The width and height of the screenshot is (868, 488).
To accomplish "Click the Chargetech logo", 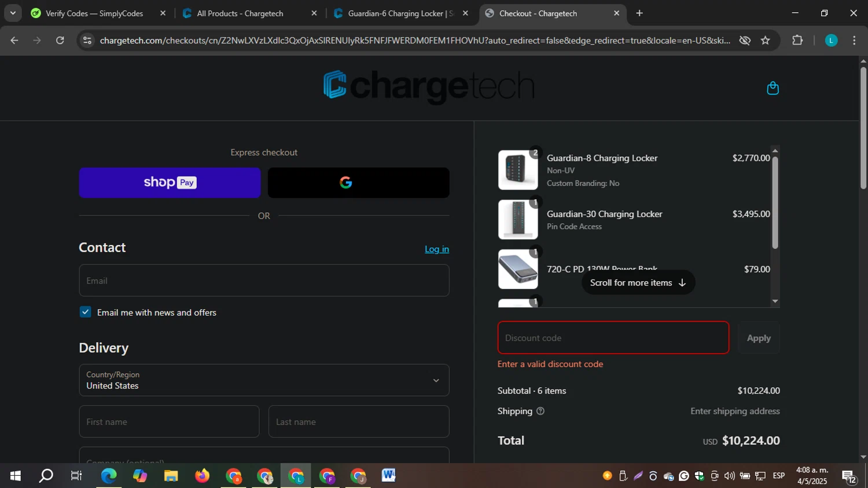I will point(429,87).
